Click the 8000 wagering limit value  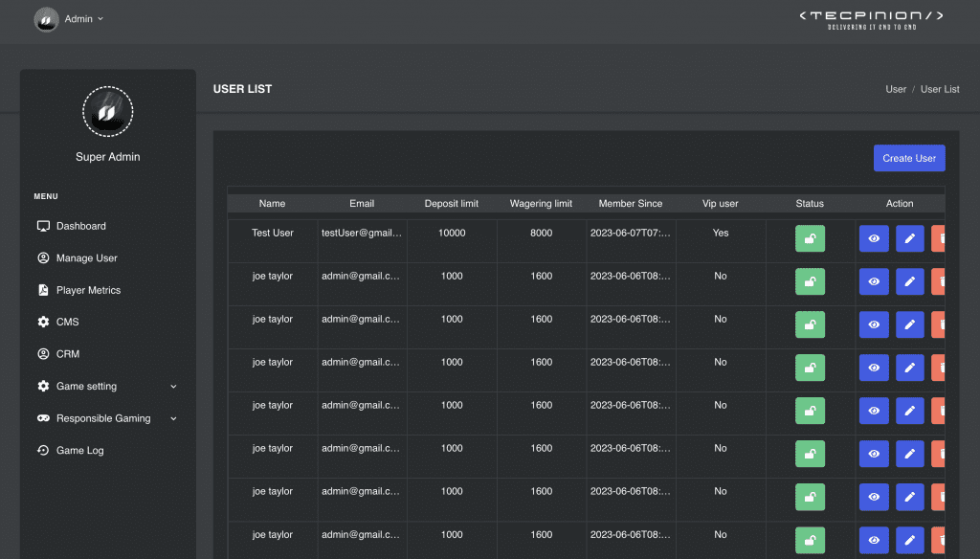click(541, 233)
